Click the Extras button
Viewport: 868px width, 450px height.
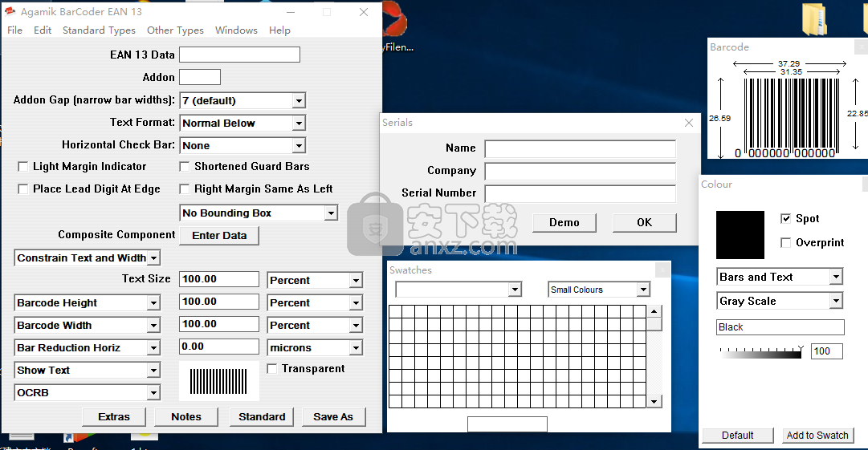coord(114,417)
